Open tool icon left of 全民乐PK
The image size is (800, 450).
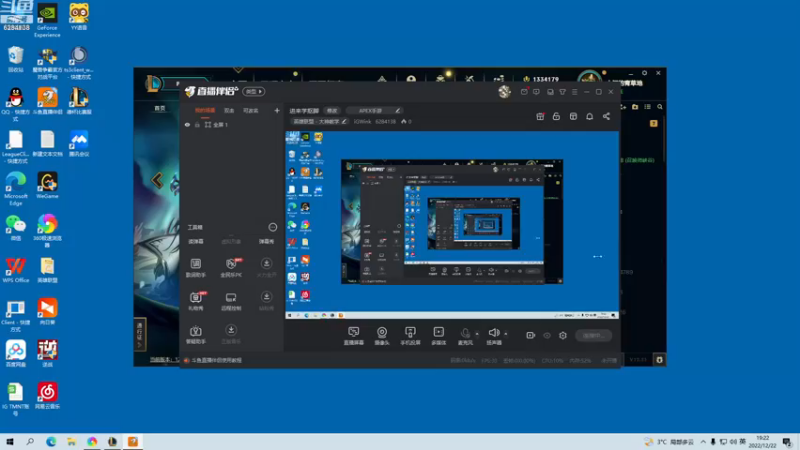[196, 268]
